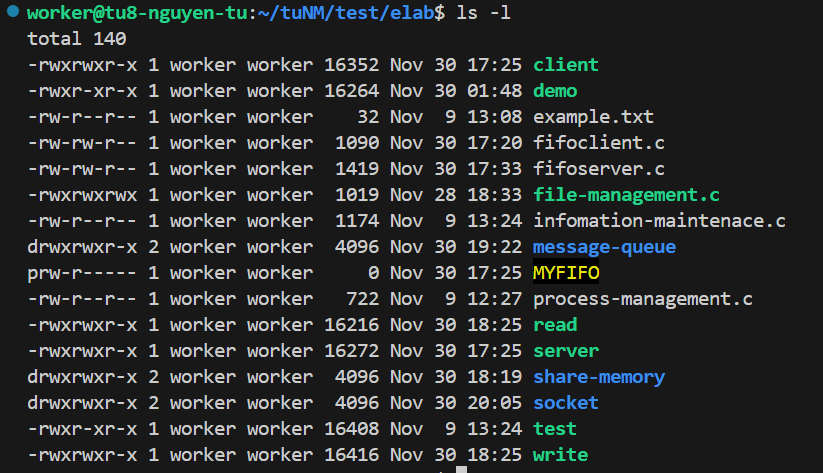
Task: Click the blue command status dot
Action: (11, 13)
